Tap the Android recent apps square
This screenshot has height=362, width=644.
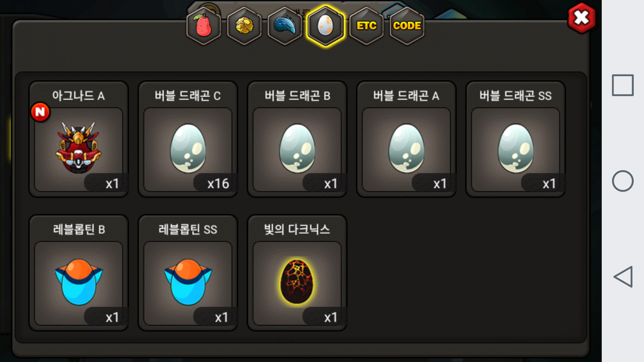[623, 85]
